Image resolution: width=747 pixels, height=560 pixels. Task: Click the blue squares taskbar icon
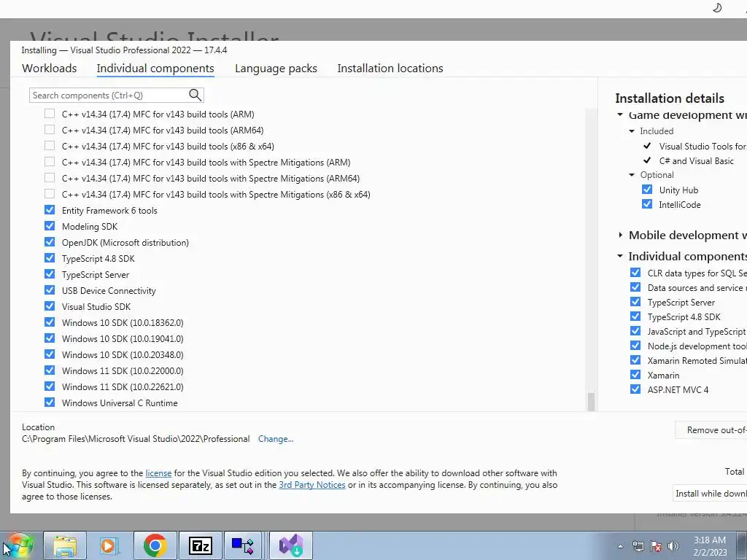243,545
